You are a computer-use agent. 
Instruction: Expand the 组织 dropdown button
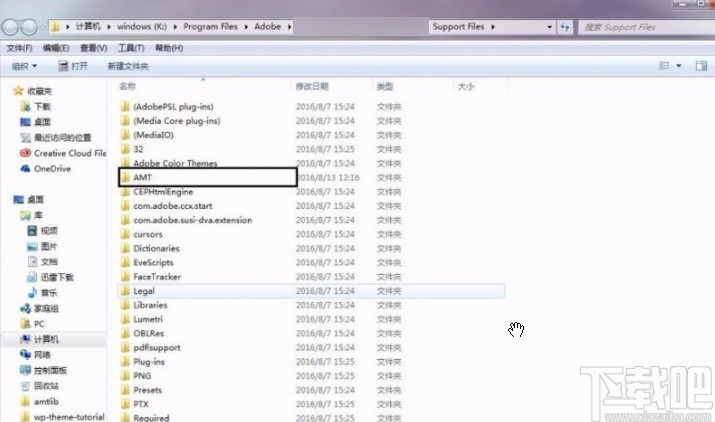[x=24, y=66]
